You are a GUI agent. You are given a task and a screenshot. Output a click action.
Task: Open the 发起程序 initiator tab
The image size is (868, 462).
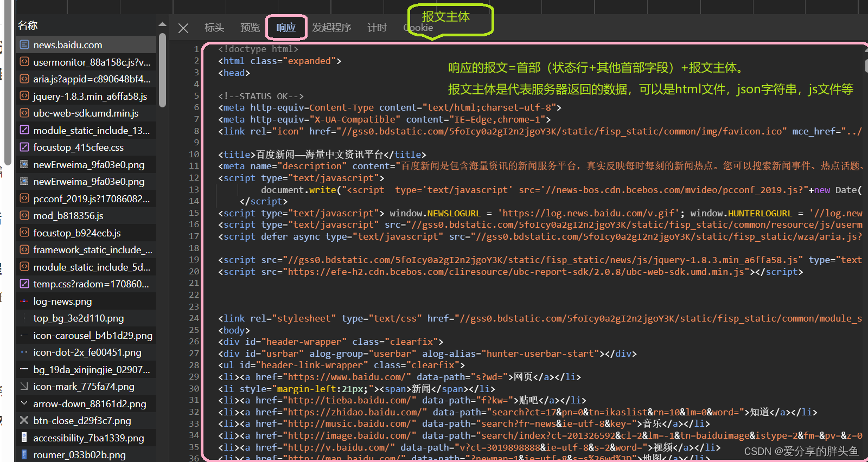[x=331, y=28]
